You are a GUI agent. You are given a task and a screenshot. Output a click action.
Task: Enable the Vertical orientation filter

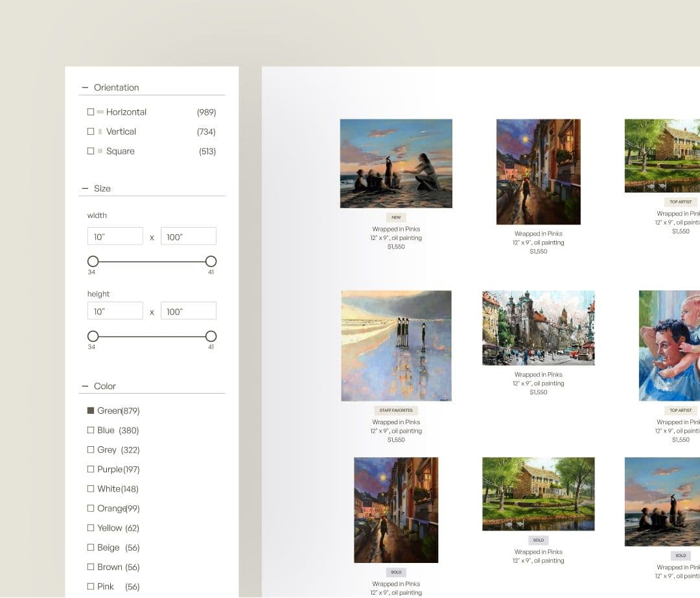click(x=91, y=132)
